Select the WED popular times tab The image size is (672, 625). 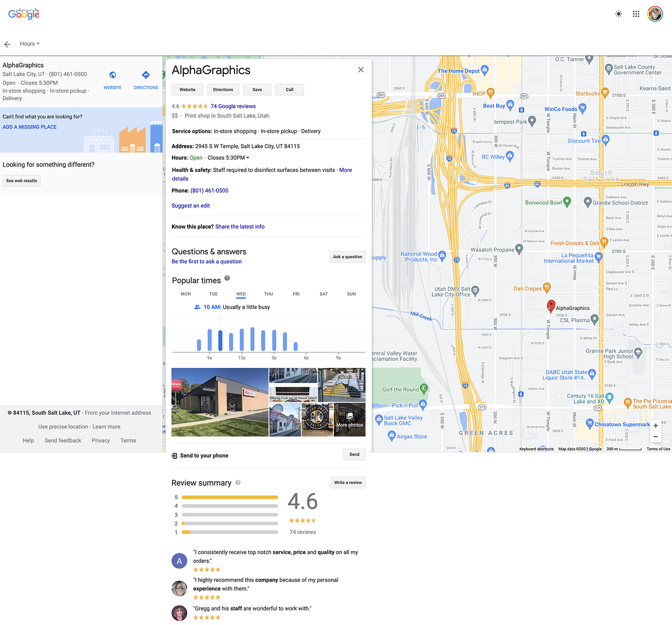point(241,294)
